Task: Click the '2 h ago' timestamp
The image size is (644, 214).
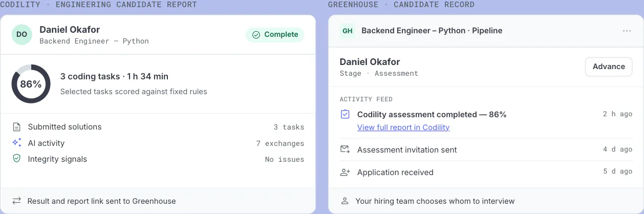Action: point(617,114)
